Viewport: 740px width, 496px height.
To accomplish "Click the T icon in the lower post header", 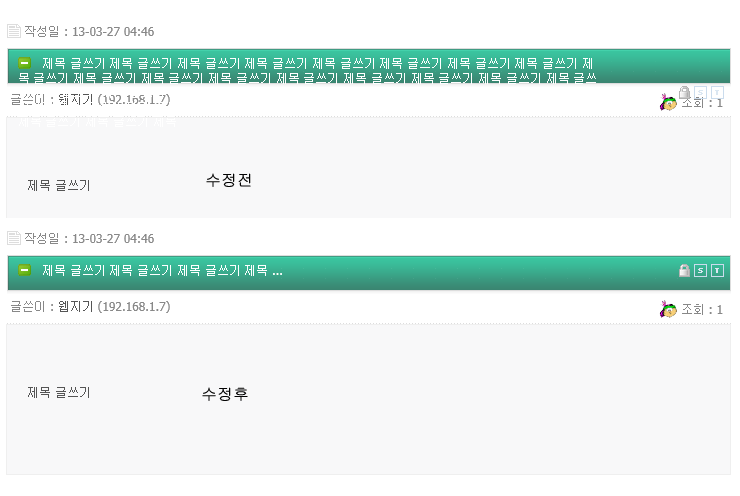I will [x=716, y=271].
